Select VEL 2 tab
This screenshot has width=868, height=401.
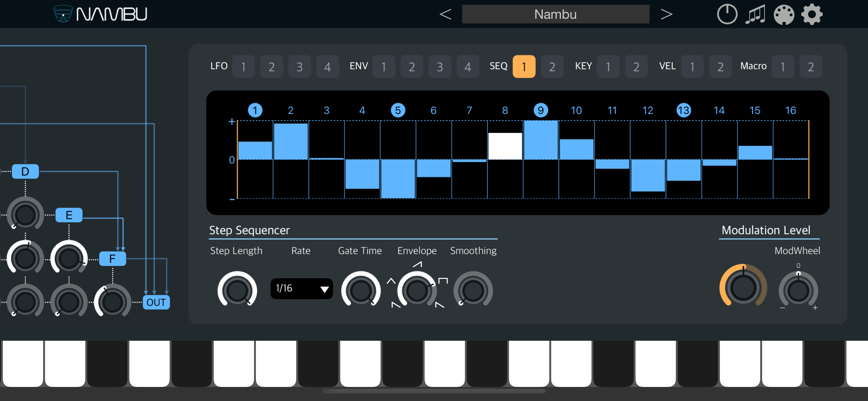pos(720,67)
